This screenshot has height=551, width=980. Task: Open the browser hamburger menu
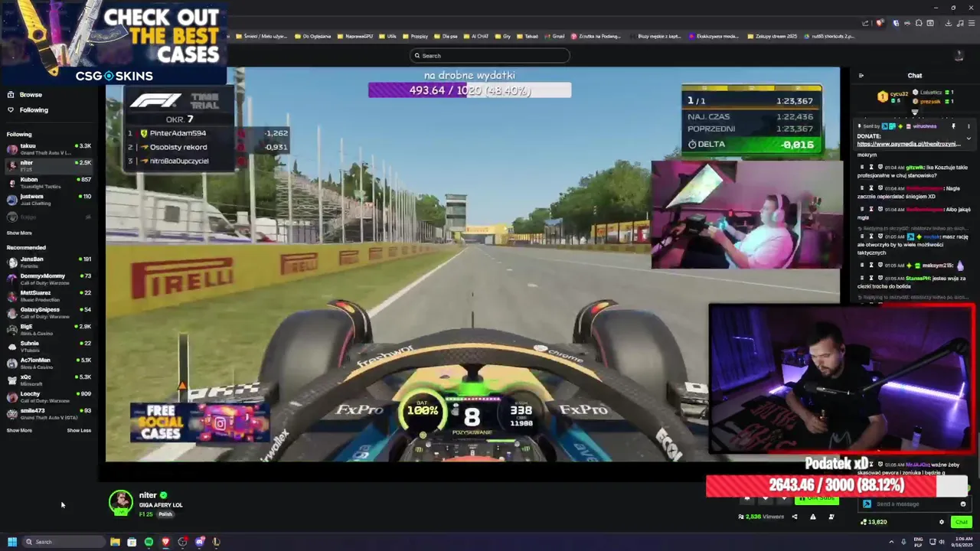pos(970,23)
